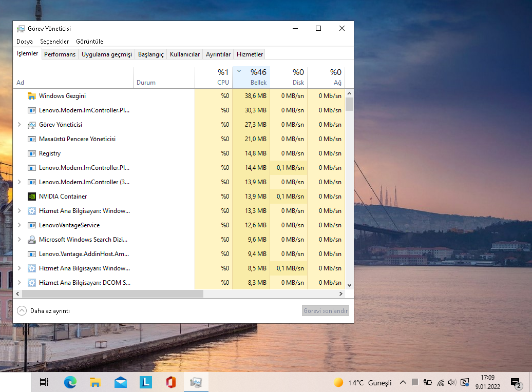Viewport: 532px width, 392px height.
Task: Switch to the Performans tab
Action: [x=60, y=54]
